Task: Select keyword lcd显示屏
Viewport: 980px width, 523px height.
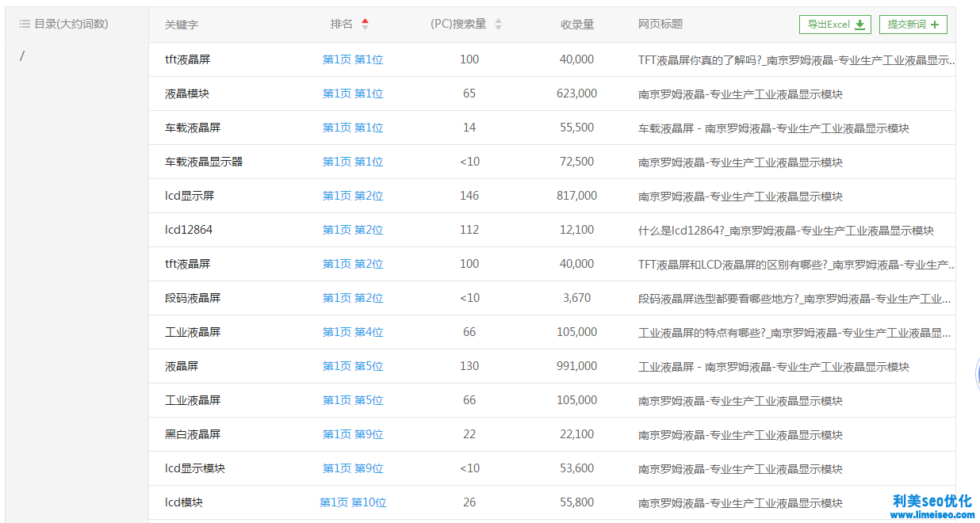Action: (189, 196)
